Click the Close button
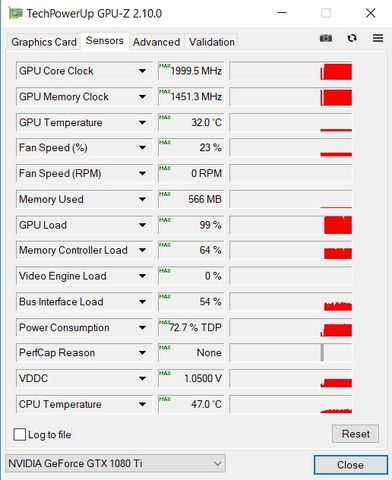The width and height of the screenshot is (392, 480). point(350,465)
